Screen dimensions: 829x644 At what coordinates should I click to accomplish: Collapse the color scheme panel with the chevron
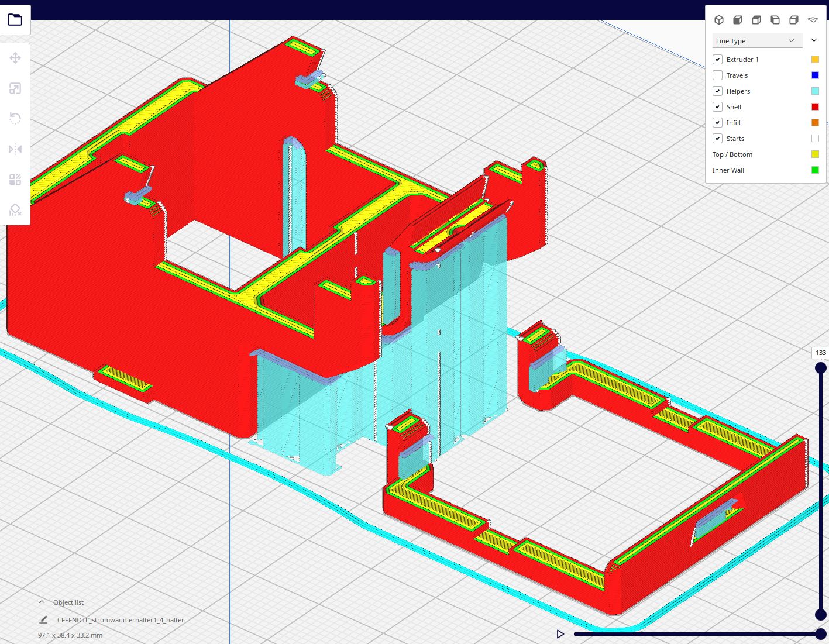coord(814,40)
